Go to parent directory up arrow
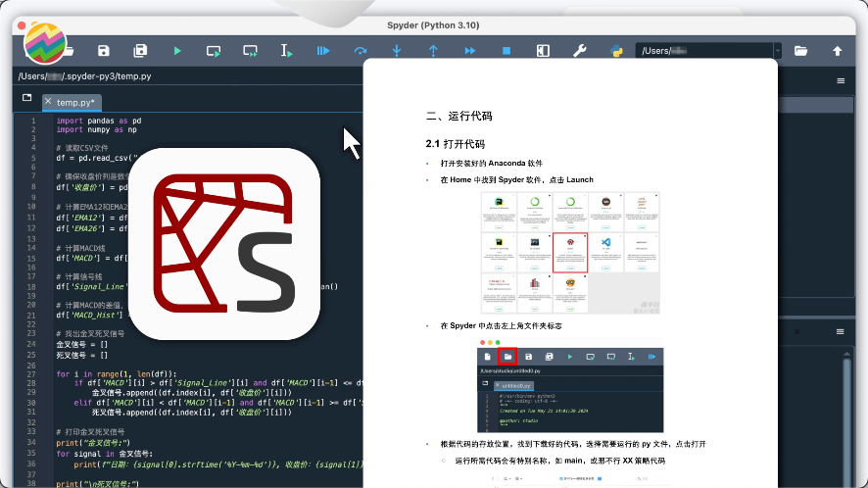The image size is (868, 488). tap(838, 50)
